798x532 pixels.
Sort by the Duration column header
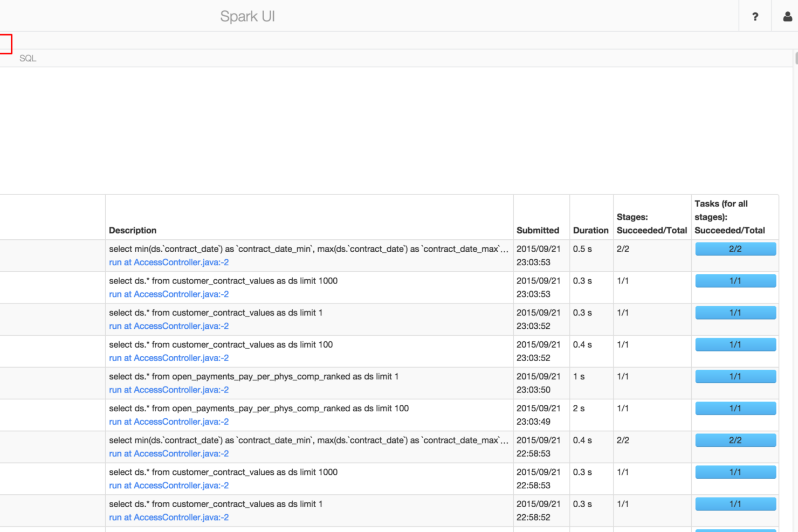coord(590,230)
